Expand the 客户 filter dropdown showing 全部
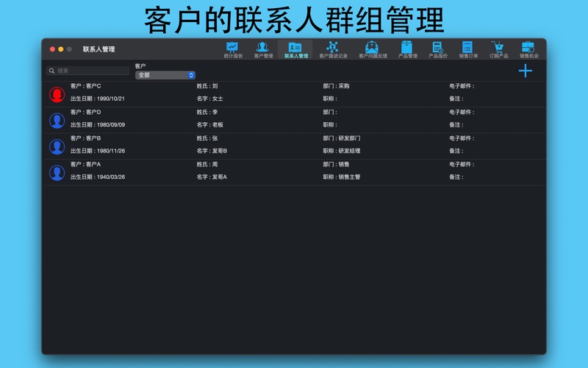Image resolution: width=588 pixels, height=368 pixels. 165,75
